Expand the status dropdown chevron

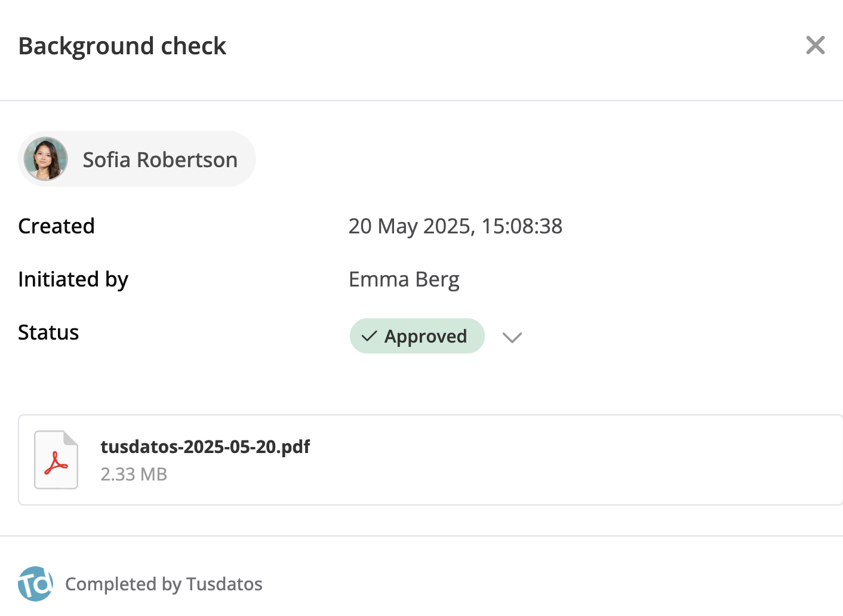coord(512,337)
